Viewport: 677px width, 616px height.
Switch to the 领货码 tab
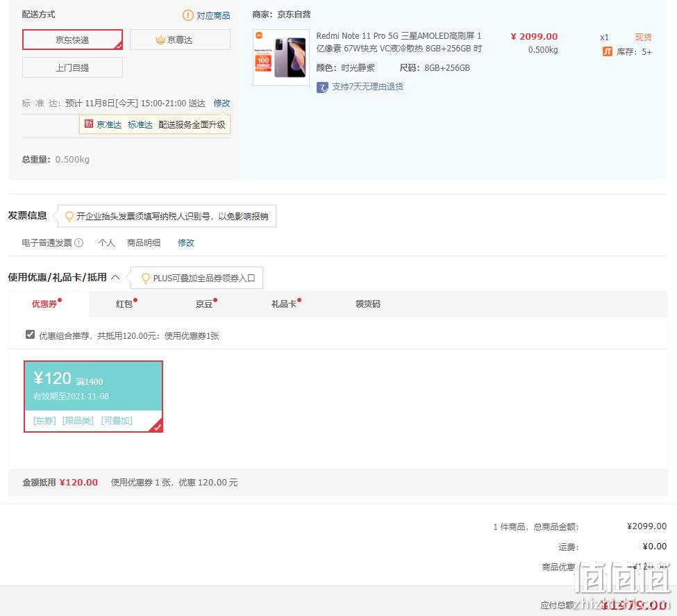[x=368, y=303]
